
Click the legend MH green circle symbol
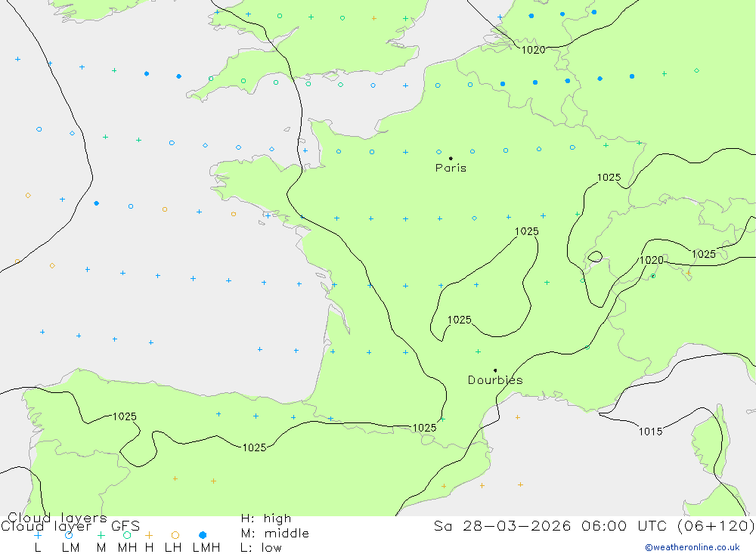[127, 535]
